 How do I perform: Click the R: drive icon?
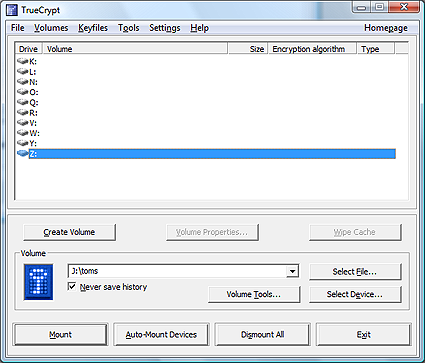coord(23,112)
